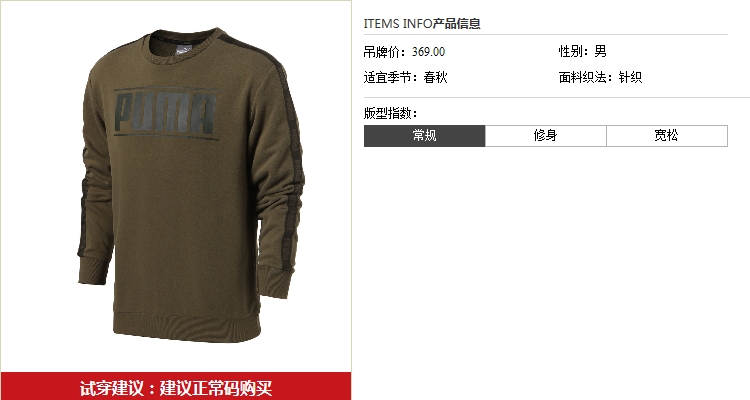Select the 修身 fit option
750x400 pixels.
point(546,136)
